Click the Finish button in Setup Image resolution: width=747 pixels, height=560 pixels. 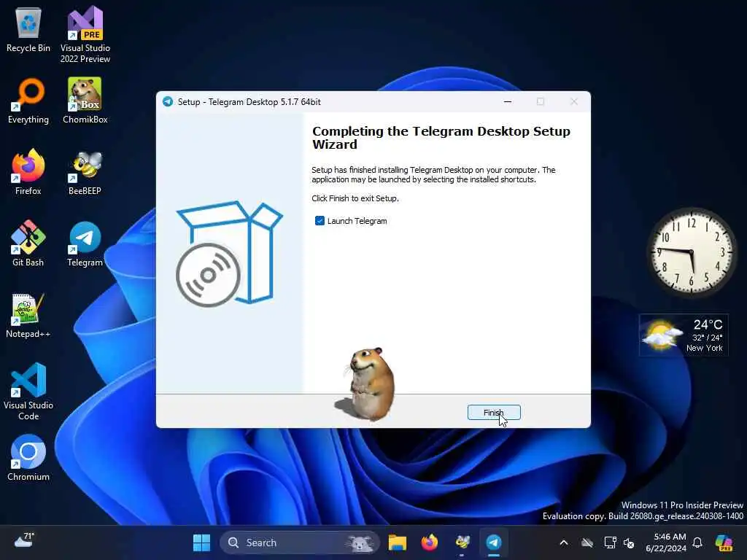pos(494,413)
